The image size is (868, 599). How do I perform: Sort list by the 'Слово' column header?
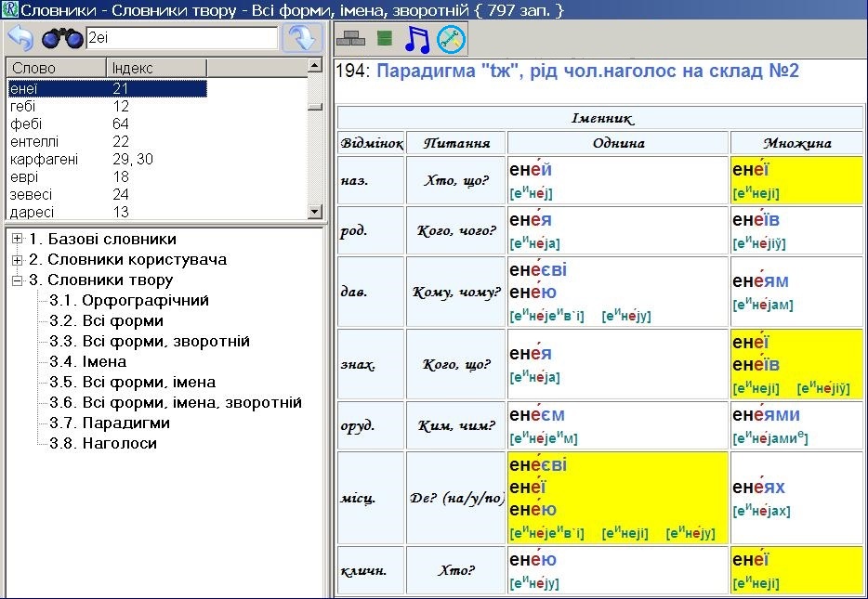(56, 68)
